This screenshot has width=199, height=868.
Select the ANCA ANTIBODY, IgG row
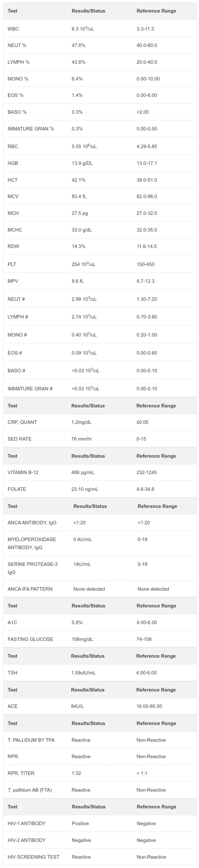pos(100,522)
